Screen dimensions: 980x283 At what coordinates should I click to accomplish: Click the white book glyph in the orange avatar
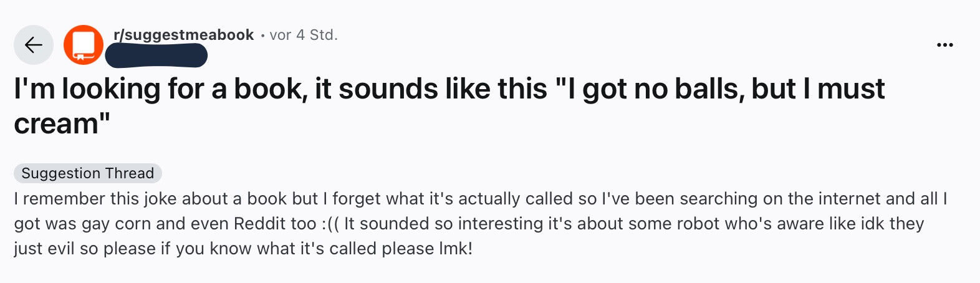click(84, 45)
